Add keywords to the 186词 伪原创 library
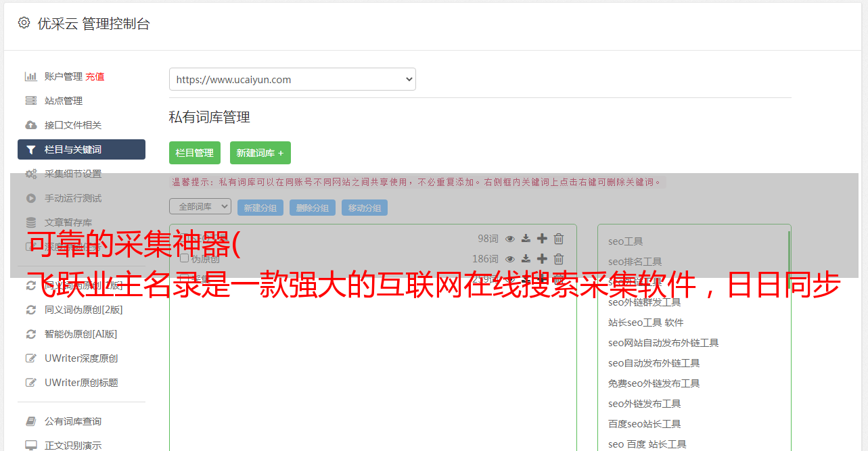Screen dimensions: 868x451 tap(542, 259)
